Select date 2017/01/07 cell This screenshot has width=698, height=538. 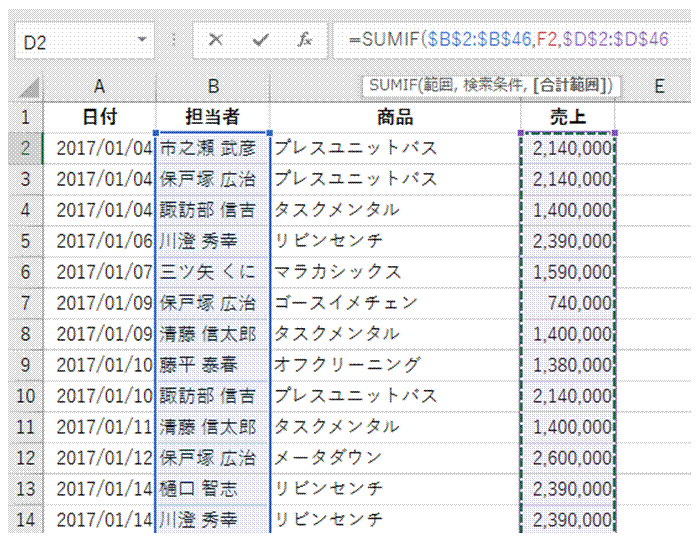pos(100,272)
